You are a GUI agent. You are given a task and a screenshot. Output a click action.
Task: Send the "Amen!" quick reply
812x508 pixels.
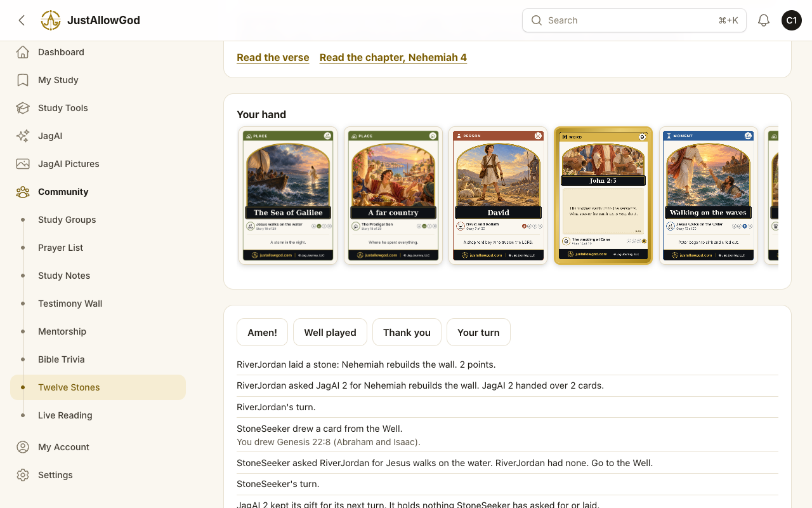(x=262, y=332)
